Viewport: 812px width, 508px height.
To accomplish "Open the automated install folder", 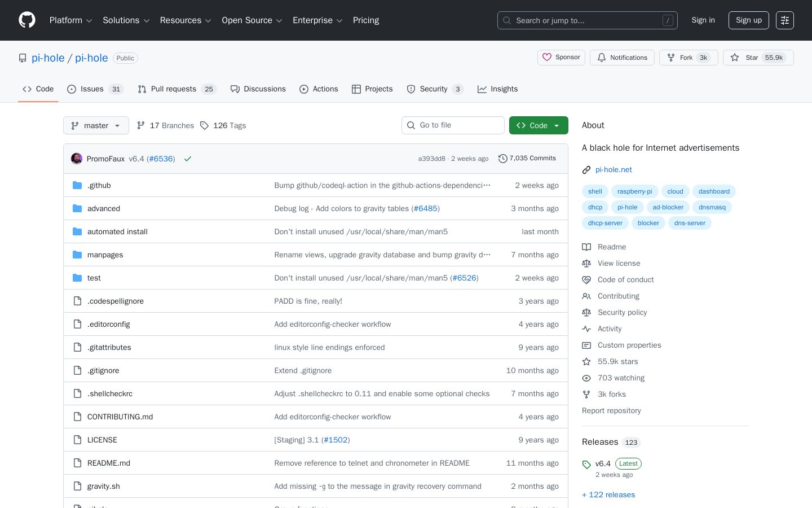I will coord(117,231).
